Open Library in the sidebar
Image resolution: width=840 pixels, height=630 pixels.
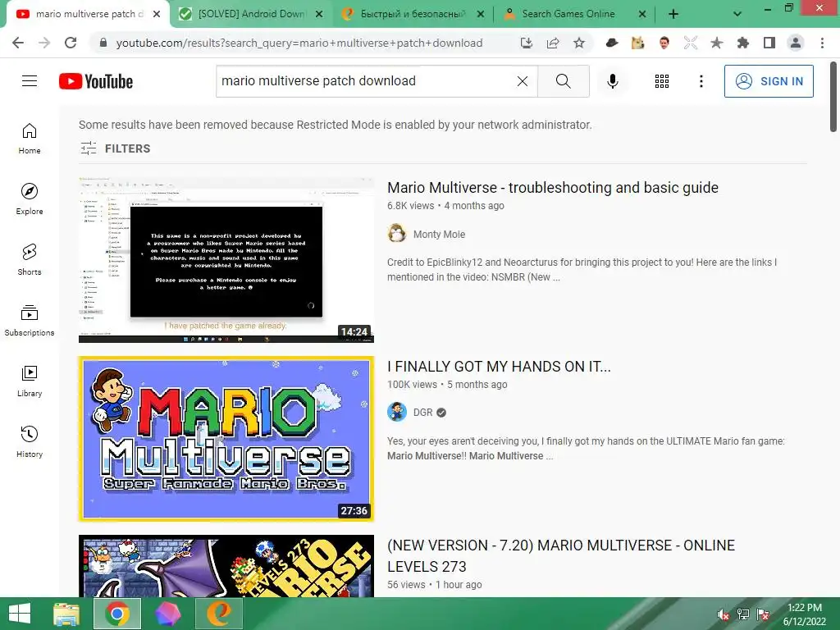pos(30,381)
